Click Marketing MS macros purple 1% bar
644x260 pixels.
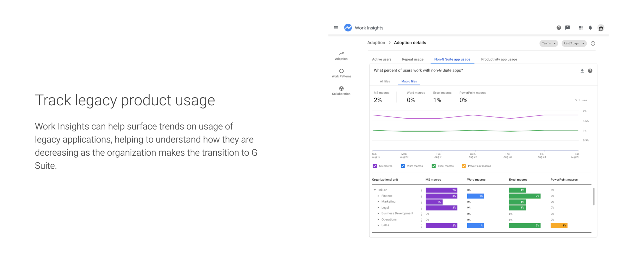click(434, 202)
